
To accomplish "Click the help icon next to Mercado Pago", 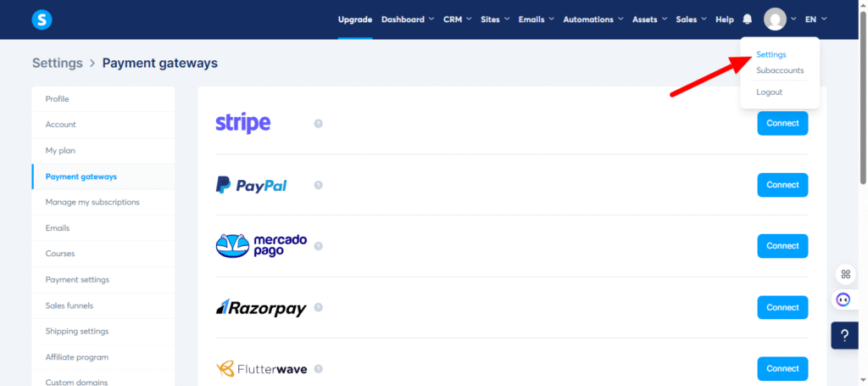I will click(319, 246).
